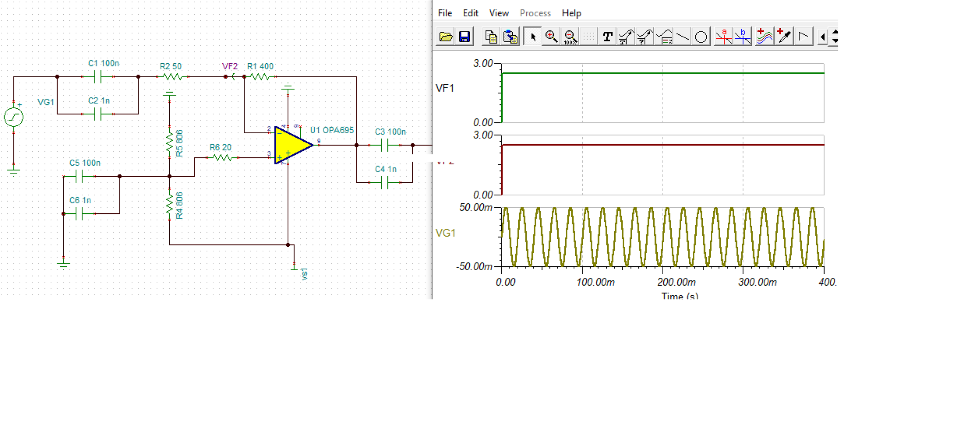Click the toolbar down arrow stepper
980x427 pixels.
coord(835,41)
